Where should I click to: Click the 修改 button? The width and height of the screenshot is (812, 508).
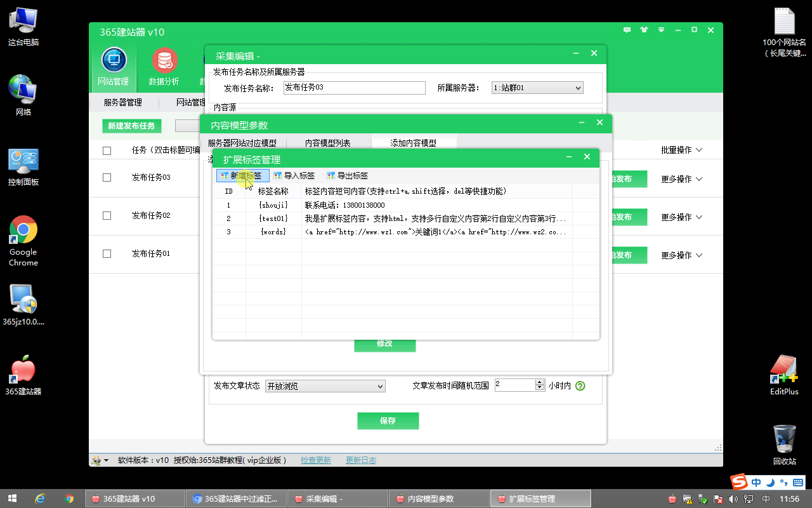pos(384,344)
